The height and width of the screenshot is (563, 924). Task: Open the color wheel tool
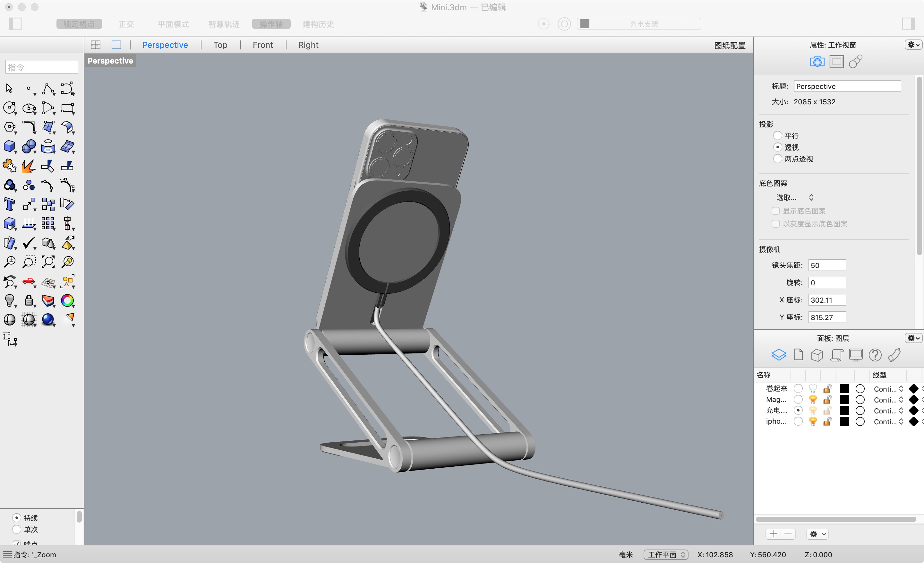pyautogui.click(x=68, y=300)
